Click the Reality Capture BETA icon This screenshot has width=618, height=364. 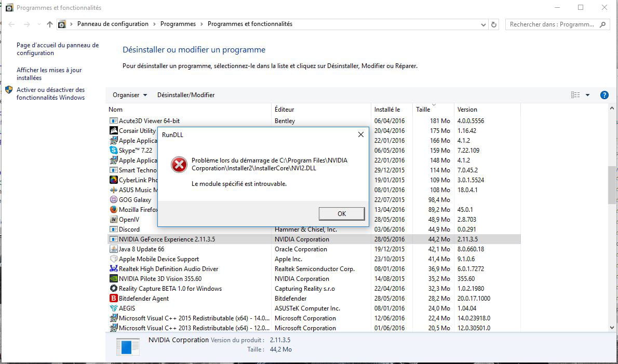click(114, 288)
